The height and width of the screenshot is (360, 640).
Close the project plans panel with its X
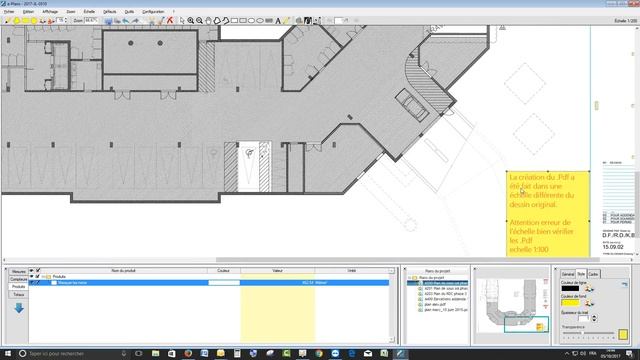point(405,269)
